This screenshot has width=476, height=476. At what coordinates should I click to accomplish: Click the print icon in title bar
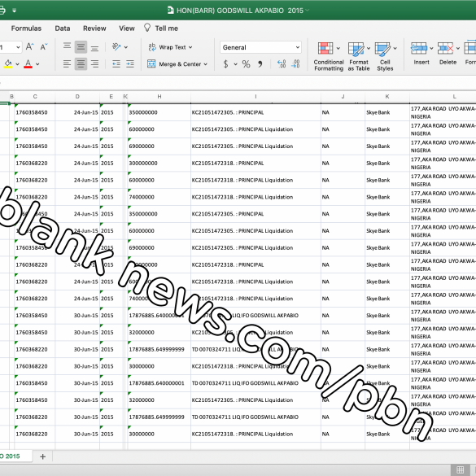click(2, 11)
